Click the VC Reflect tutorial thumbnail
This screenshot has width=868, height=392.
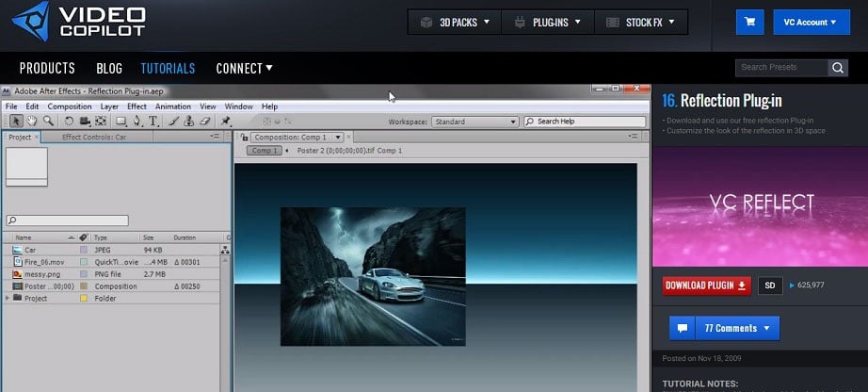760,206
